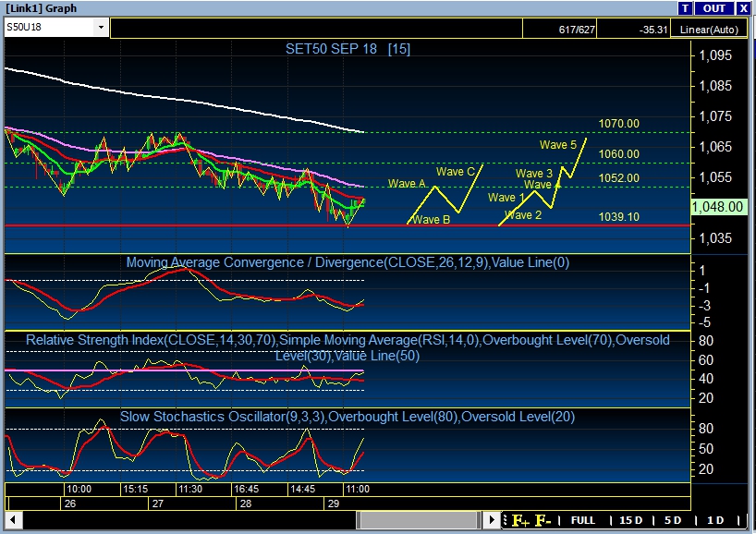756x534 pixels.
Task: Click the S50U18 symbol input box
Action: tap(50, 28)
